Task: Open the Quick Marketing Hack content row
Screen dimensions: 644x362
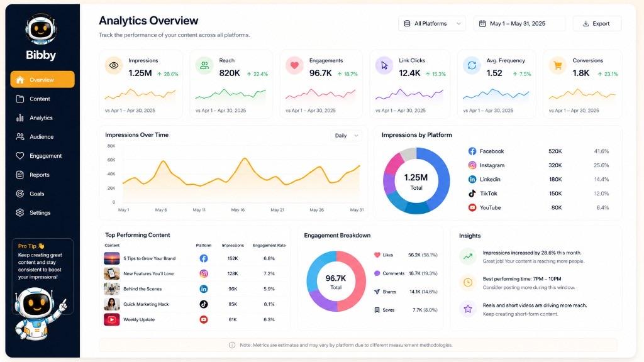Action: (196, 304)
